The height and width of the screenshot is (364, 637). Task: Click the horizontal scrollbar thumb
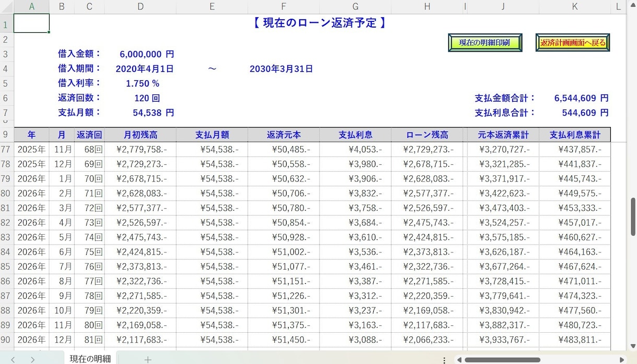[502, 360]
